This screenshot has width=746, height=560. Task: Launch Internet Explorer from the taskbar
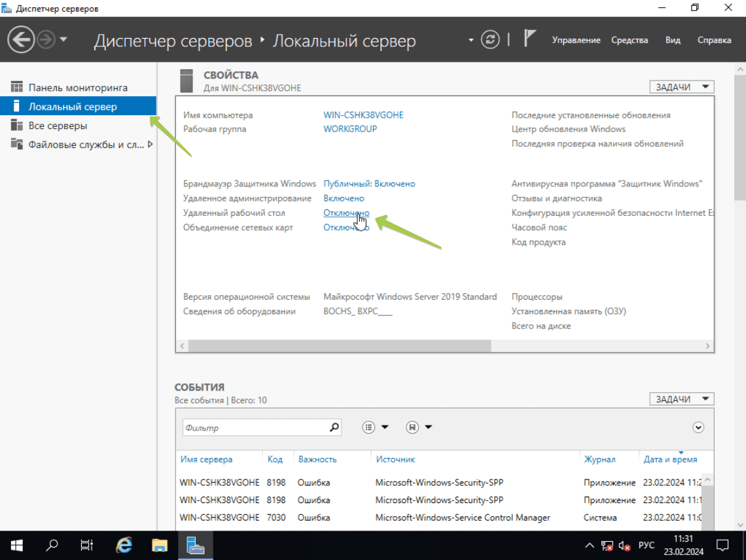click(x=124, y=545)
